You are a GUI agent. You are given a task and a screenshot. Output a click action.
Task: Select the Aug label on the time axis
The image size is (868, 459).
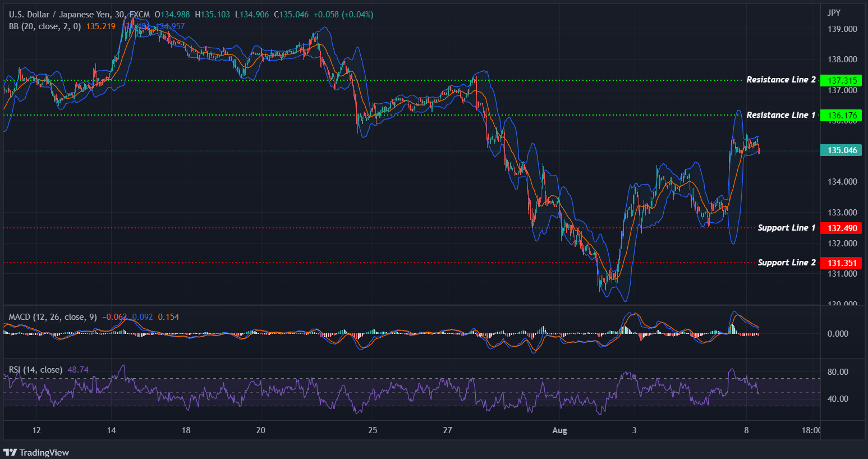click(559, 430)
